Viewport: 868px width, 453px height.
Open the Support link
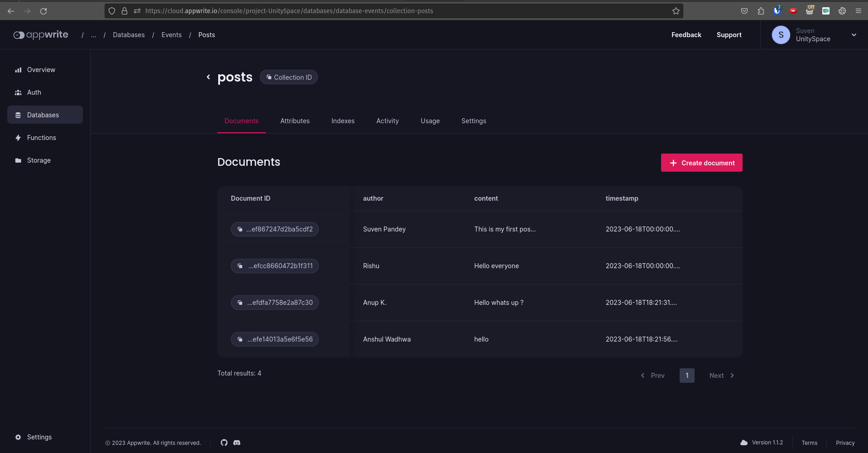coord(729,35)
